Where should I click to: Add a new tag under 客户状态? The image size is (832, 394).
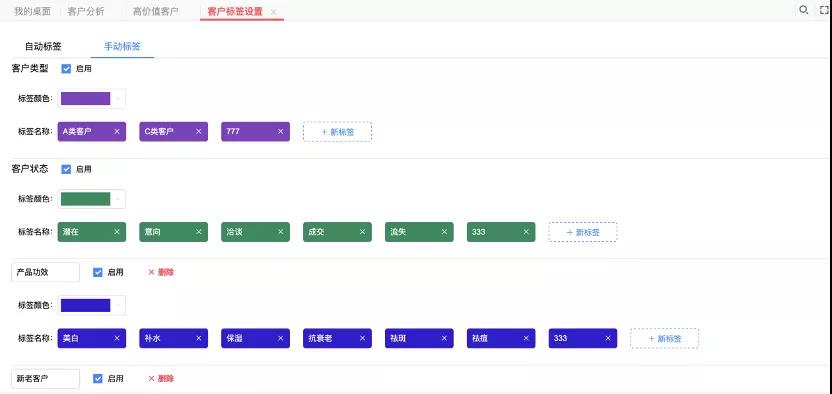pyautogui.click(x=583, y=232)
